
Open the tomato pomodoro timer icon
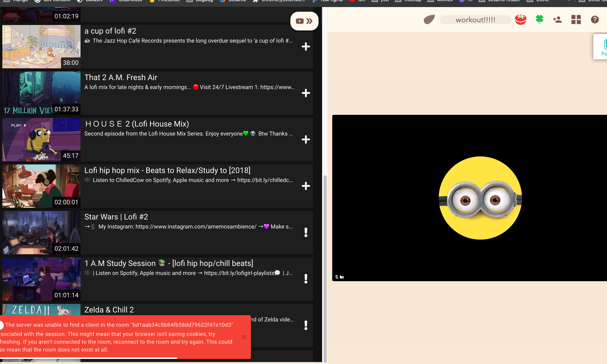[x=521, y=20]
